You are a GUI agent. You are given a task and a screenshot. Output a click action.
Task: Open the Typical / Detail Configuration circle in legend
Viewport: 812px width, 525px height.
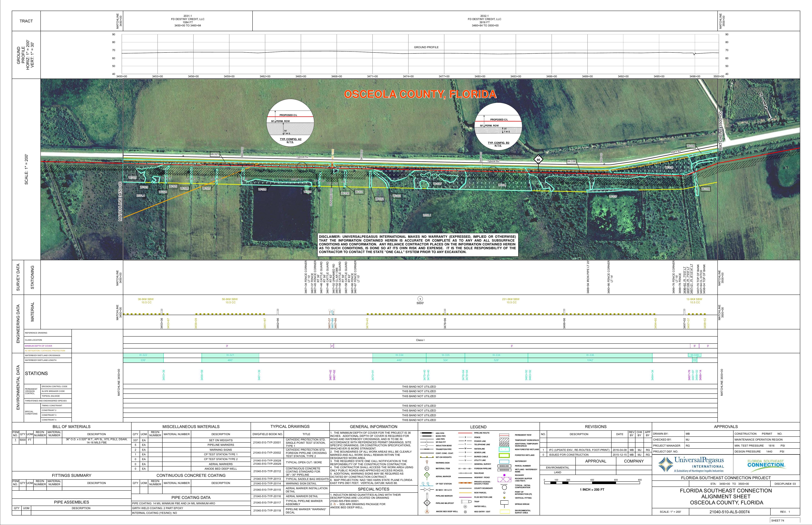[x=505, y=488]
